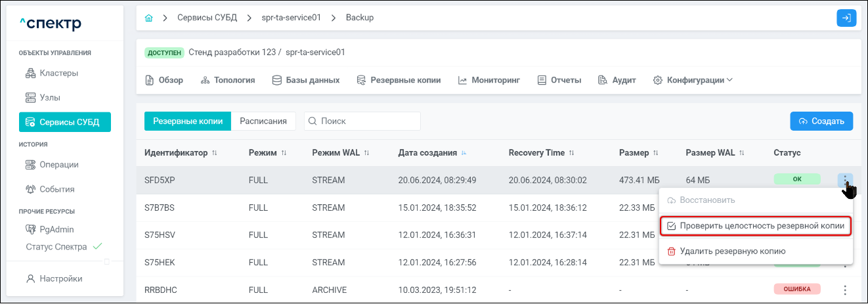Image resolution: width=868 pixels, height=304 pixels.
Task: Open the Мониторинг tab
Action: coord(489,80)
